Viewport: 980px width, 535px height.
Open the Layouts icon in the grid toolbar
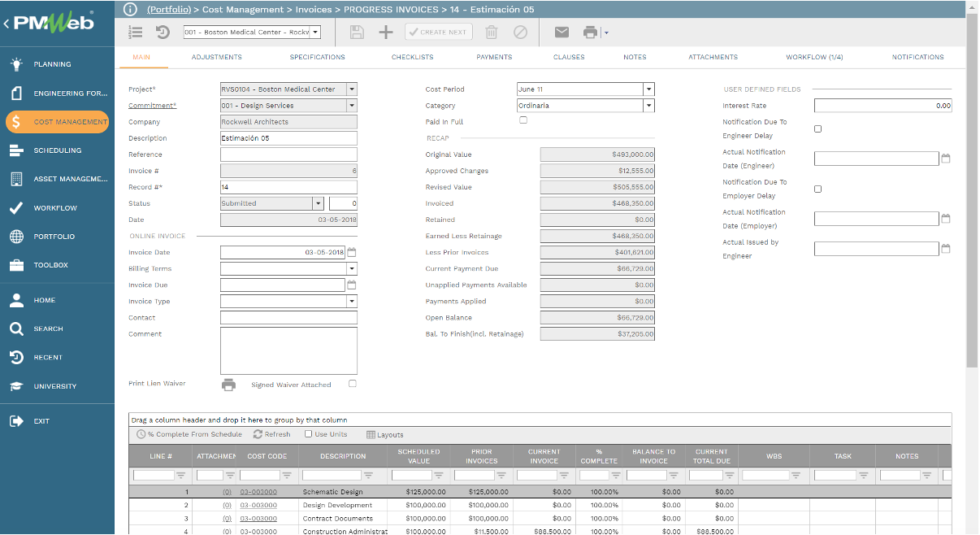(371, 434)
